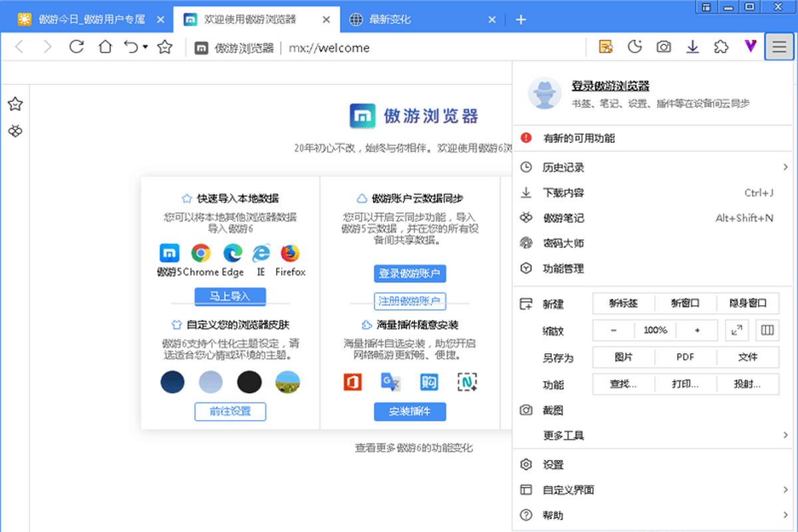Open extensions puzzle icon
The height and width of the screenshot is (532, 798).
coord(721,47)
